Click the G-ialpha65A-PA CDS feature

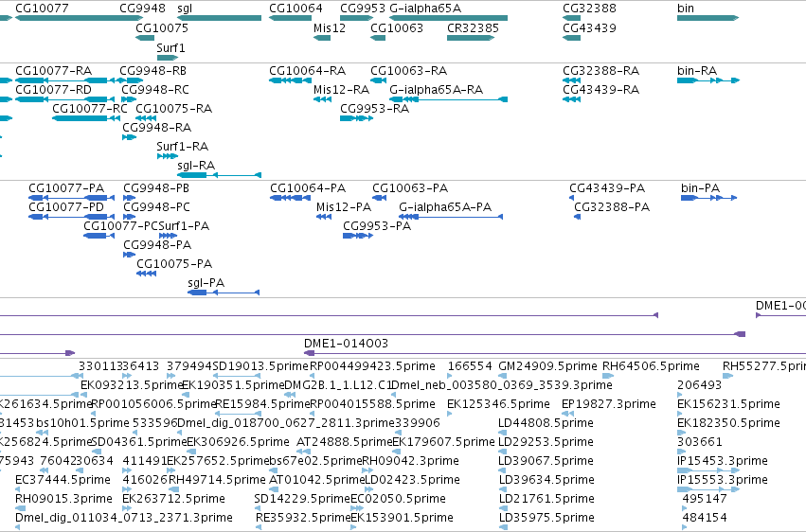pos(451,217)
